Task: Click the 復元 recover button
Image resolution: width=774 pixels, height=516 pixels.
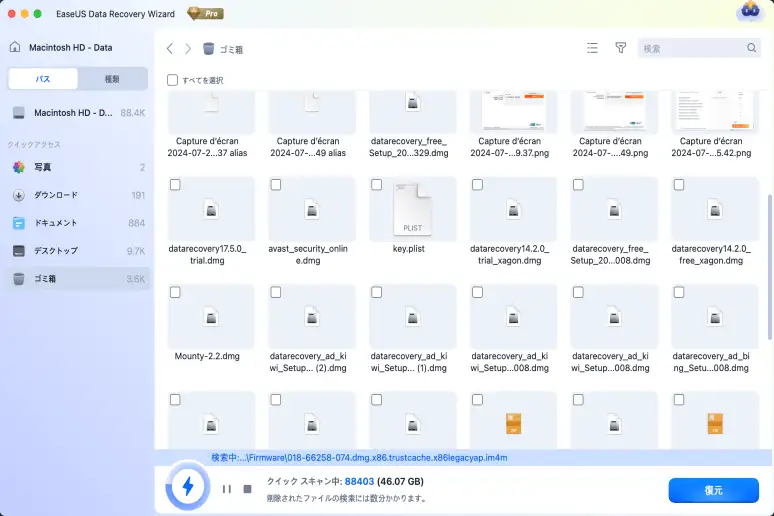Action: (713, 491)
